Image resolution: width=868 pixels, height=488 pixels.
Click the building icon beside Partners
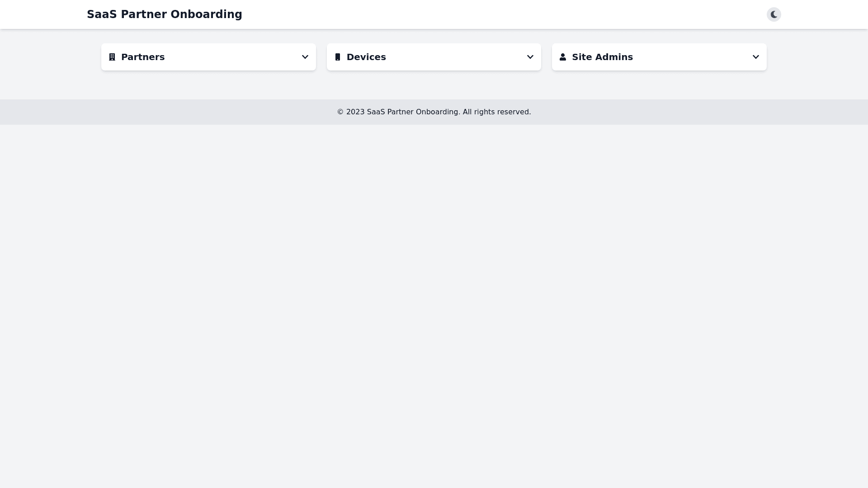(x=112, y=57)
